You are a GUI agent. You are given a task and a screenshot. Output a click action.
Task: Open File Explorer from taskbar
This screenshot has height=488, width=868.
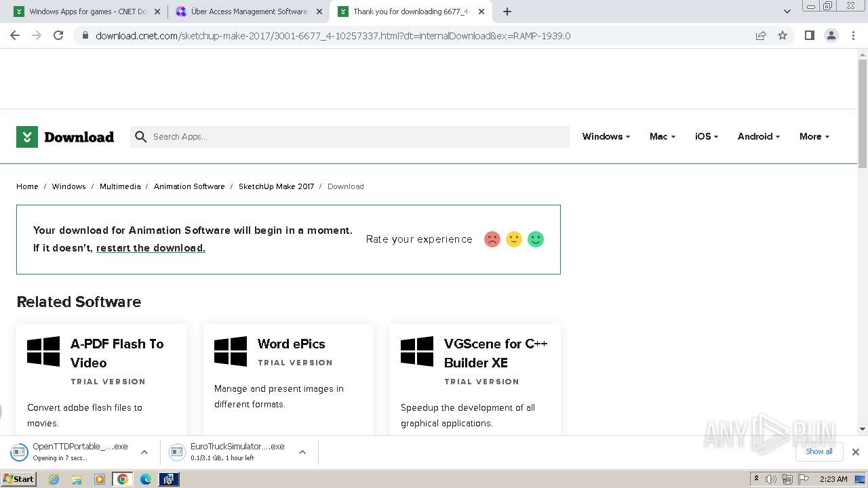[x=77, y=479]
